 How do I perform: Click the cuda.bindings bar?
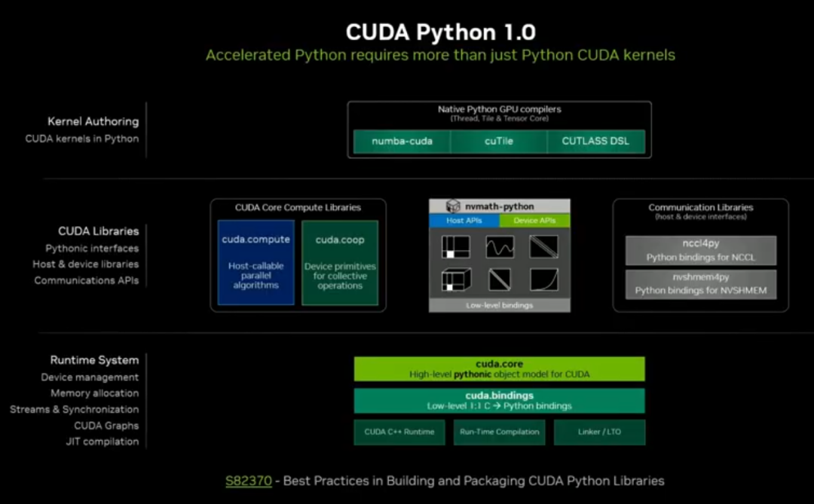[500, 401]
